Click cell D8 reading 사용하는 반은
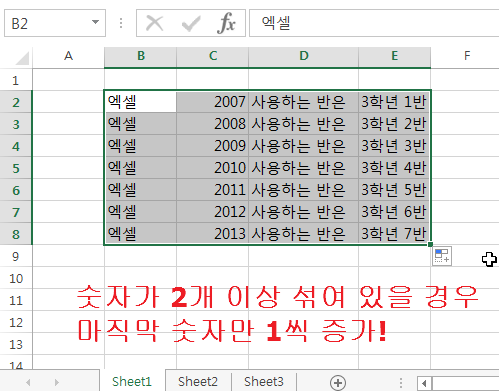Screen dimensions: 499x391 pyautogui.click(x=304, y=234)
